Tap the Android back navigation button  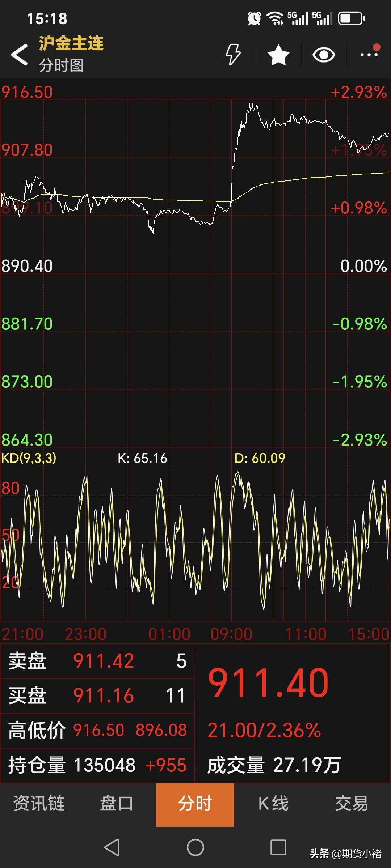tap(112, 847)
